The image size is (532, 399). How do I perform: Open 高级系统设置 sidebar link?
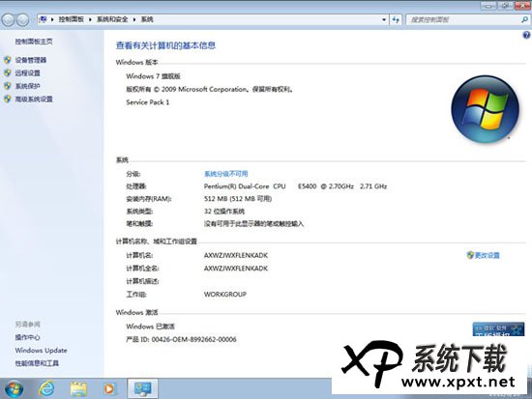tap(34, 99)
